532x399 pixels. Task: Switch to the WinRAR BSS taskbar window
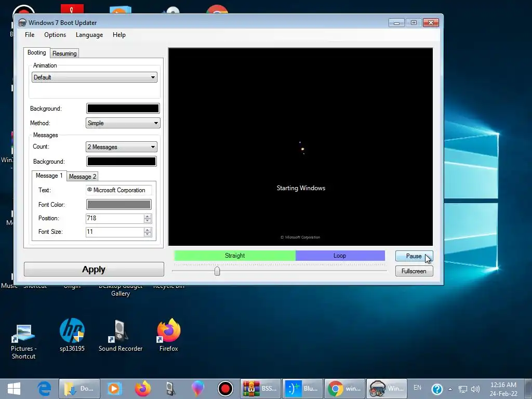(261, 389)
